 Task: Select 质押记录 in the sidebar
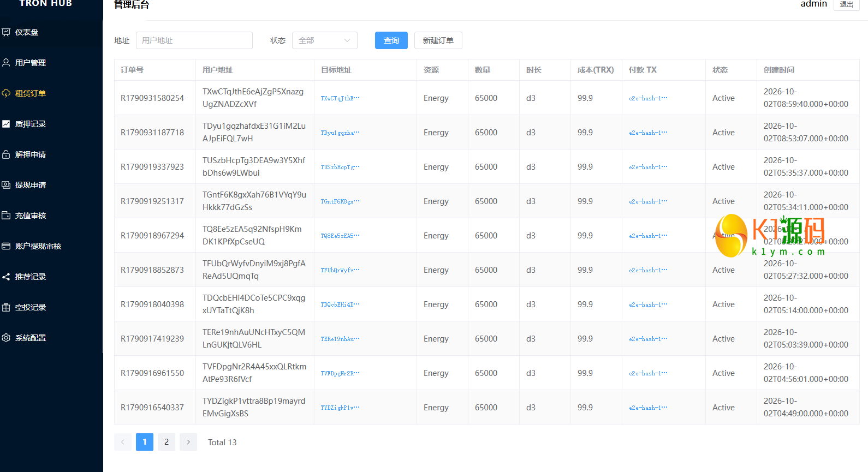[x=51, y=124]
